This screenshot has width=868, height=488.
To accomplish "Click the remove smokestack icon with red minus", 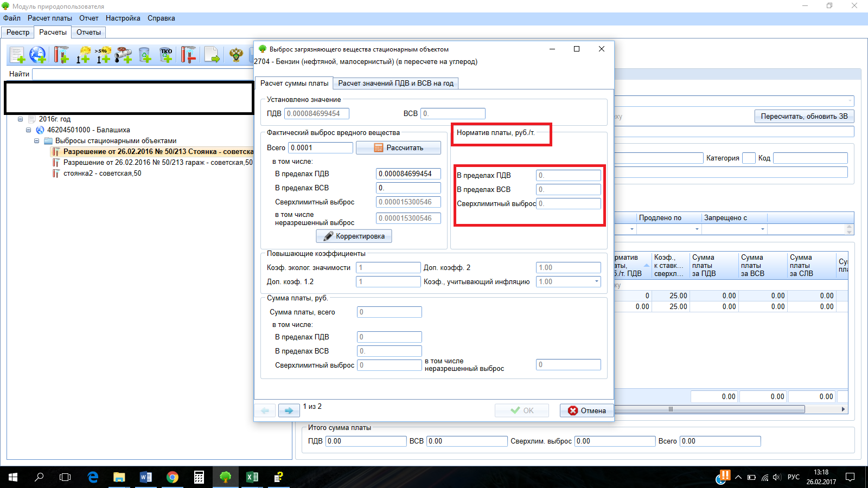I will (x=188, y=55).
